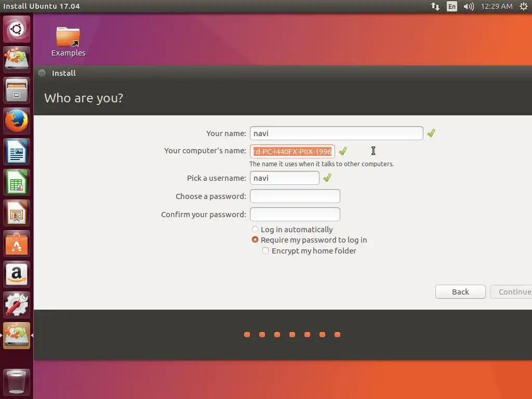Open LibreOffice Calc spreadsheet
This screenshot has width=532, height=399.
pos(17,182)
